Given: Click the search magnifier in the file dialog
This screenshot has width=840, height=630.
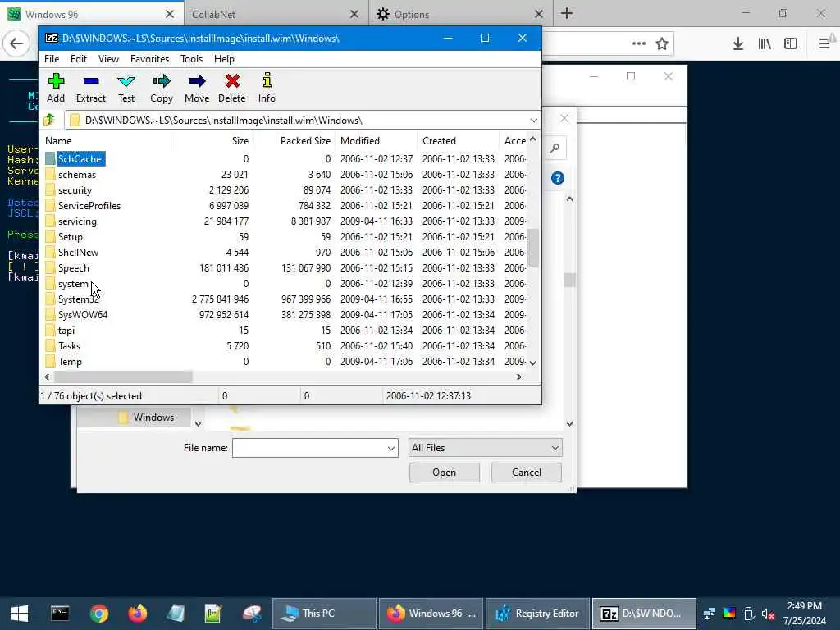Looking at the screenshot, I should 555,148.
